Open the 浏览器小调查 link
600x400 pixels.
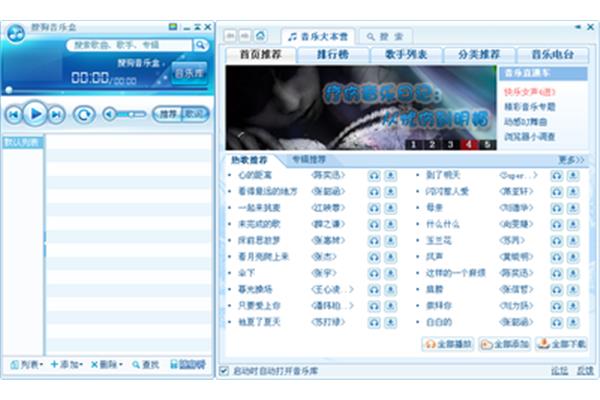pos(530,136)
